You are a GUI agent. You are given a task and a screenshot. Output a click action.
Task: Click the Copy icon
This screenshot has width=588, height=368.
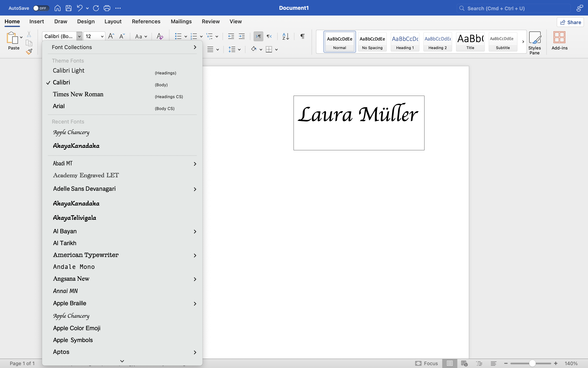coord(29,43)
